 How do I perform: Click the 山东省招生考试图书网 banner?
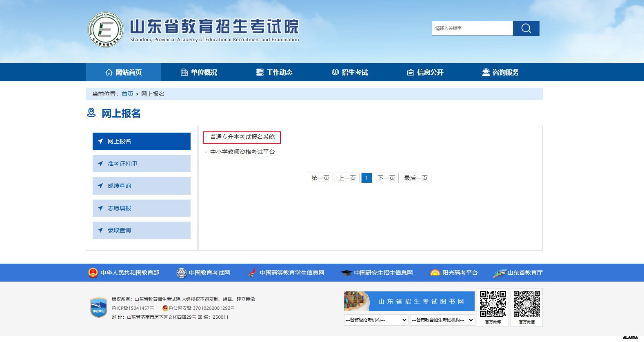click(x=409, y=301)
